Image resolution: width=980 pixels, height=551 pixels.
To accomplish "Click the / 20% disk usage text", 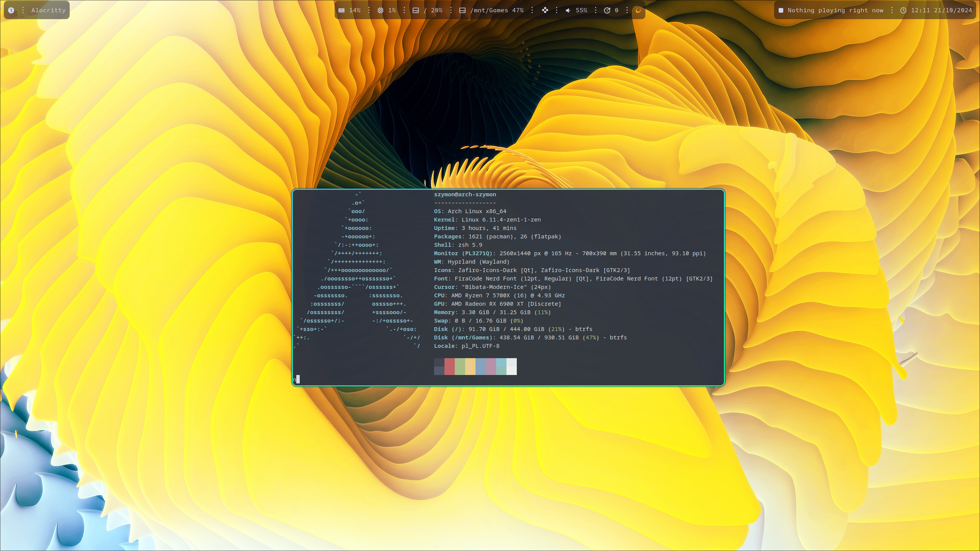I will tap(433, 10).
